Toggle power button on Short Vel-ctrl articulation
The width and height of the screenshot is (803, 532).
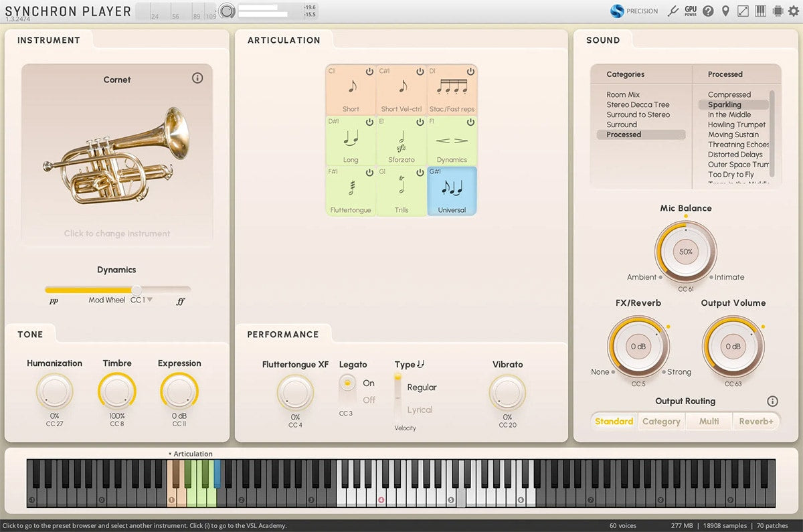point(420,72)
